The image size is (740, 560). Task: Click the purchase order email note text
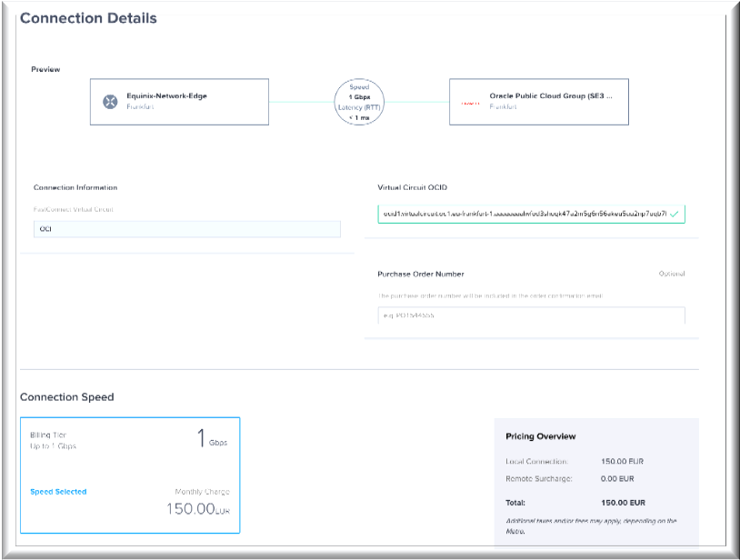pos(490,295)
